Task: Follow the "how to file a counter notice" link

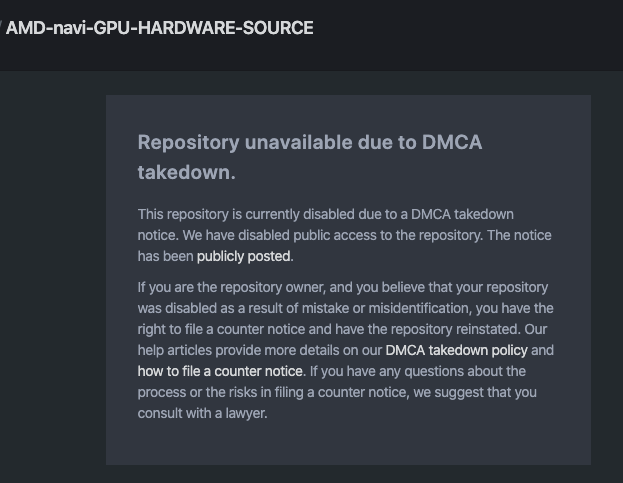Action: pos(220,371)
